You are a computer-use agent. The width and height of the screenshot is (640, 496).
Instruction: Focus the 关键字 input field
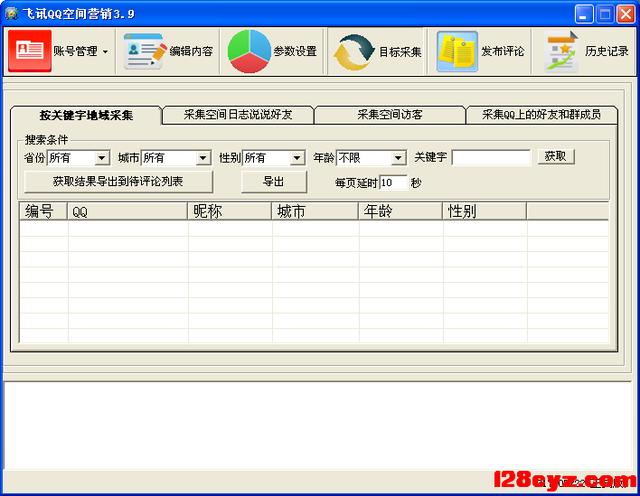[491, 158]
